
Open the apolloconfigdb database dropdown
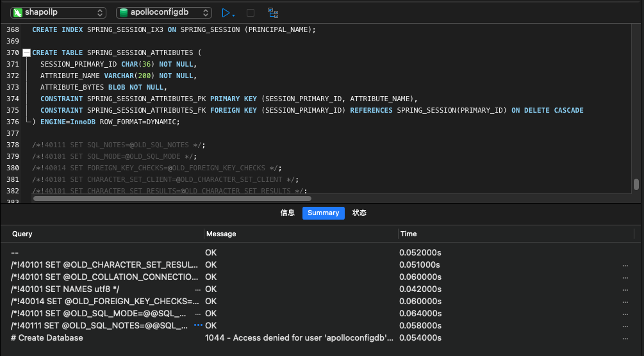click(x=164, y=13)
